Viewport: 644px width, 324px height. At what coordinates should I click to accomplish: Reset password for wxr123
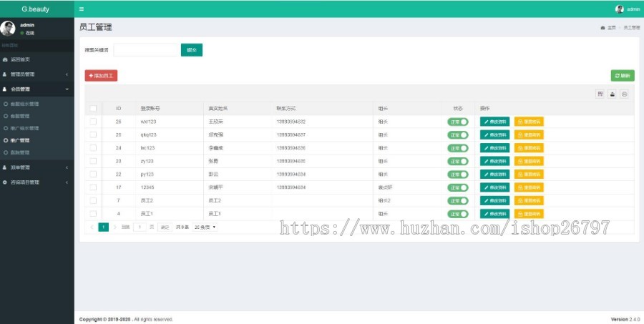click(x=529, y=122)
